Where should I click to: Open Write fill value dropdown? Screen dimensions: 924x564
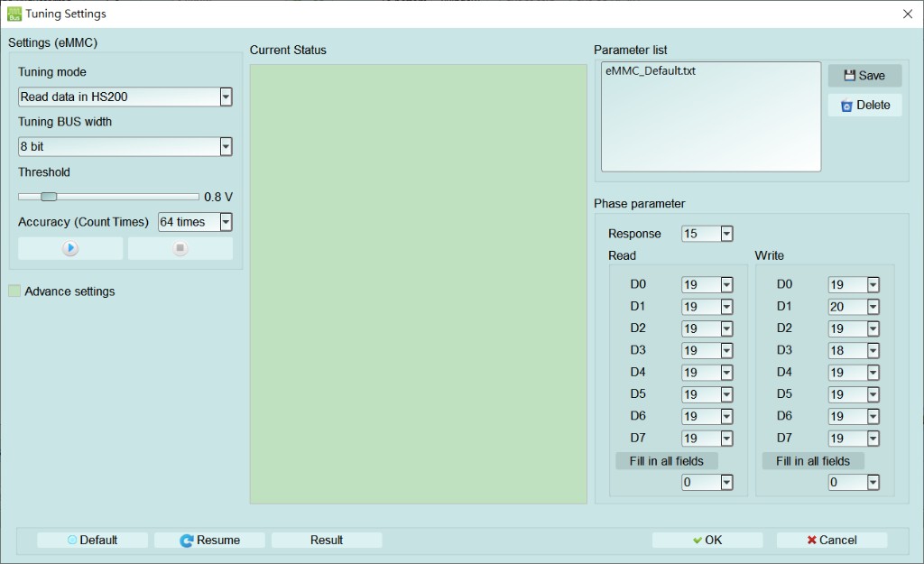tap(873, 483)
